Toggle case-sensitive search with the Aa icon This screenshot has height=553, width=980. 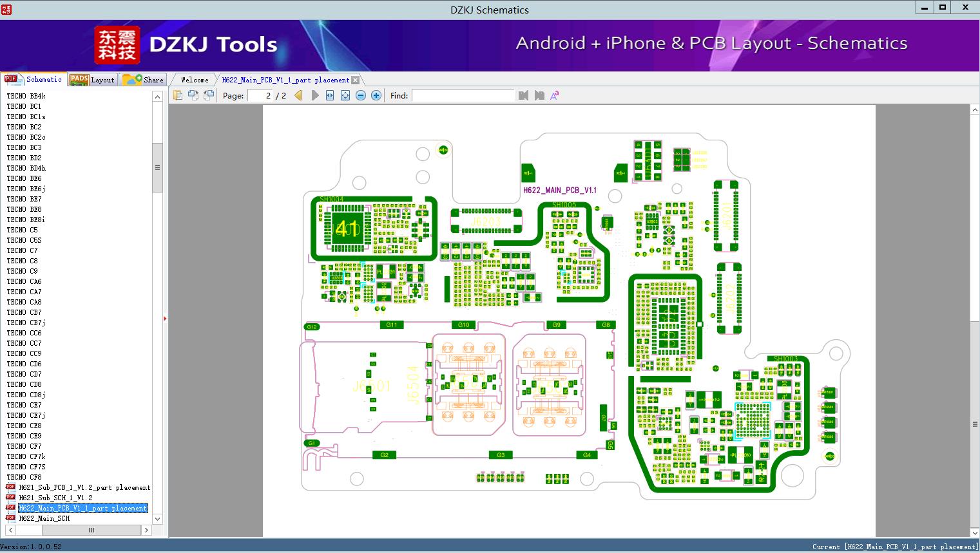tap(554, 95)
